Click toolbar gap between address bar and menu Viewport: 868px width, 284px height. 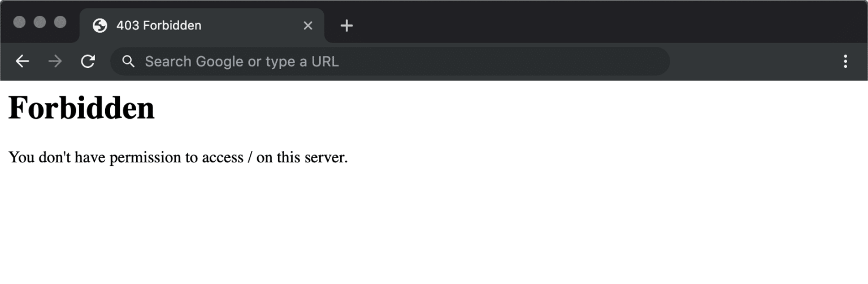(x=752, y=61)
